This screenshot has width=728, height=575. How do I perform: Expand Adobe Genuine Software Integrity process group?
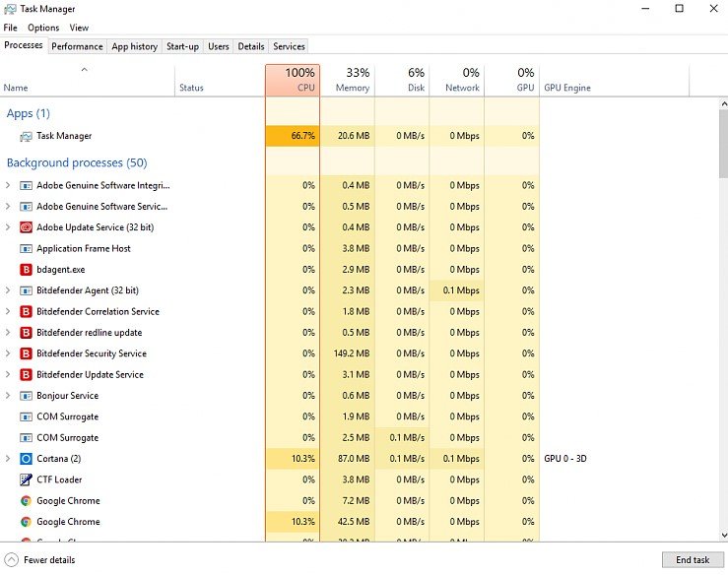coord(8,186)
